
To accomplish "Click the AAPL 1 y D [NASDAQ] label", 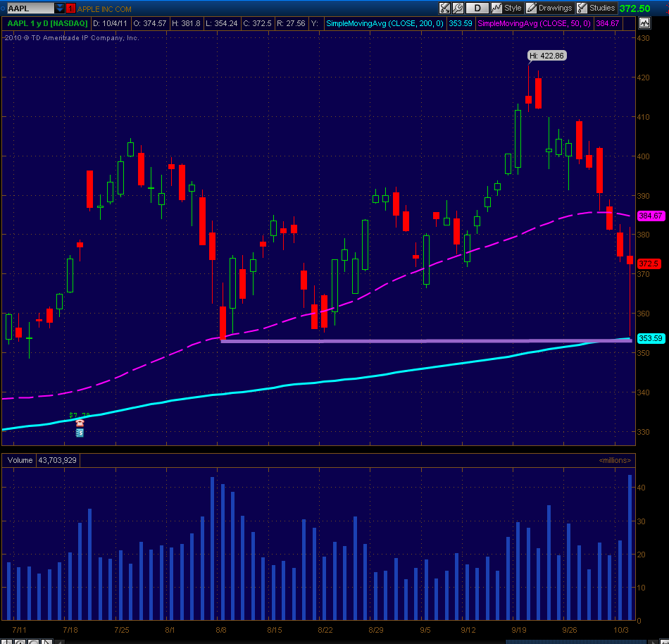I will pyautogui.click(x=47, y=23).
